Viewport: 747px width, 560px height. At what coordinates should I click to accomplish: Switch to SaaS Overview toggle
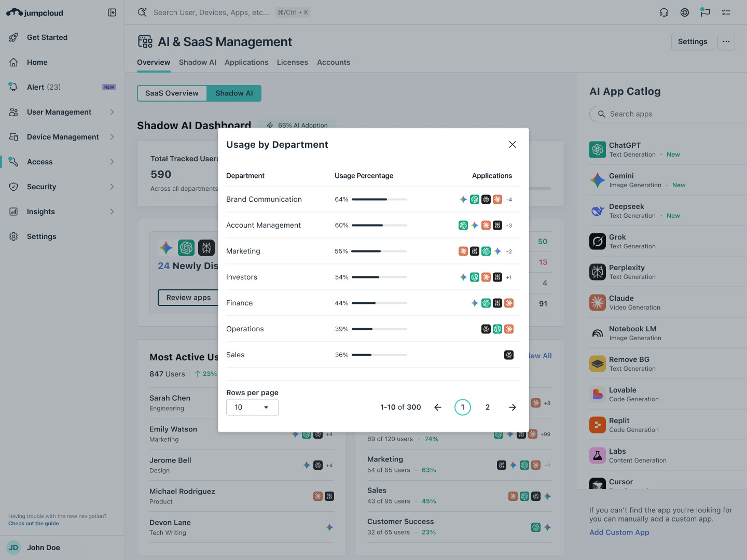point(172,93)
